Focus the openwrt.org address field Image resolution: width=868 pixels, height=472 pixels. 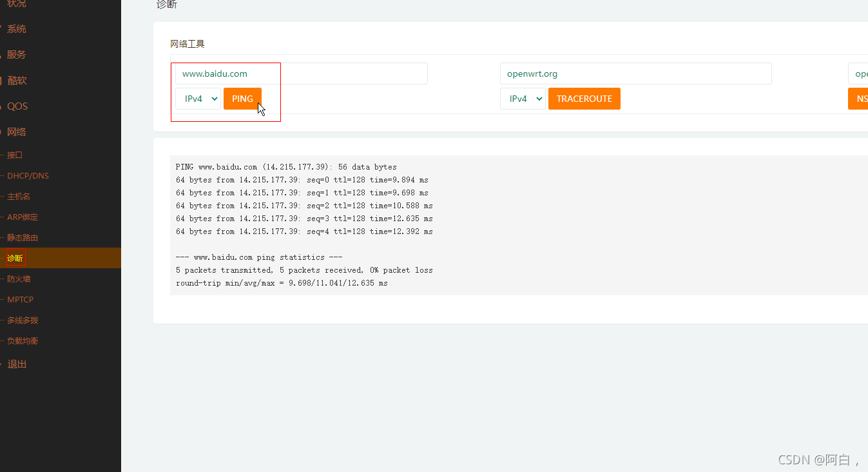coord(635,74)
